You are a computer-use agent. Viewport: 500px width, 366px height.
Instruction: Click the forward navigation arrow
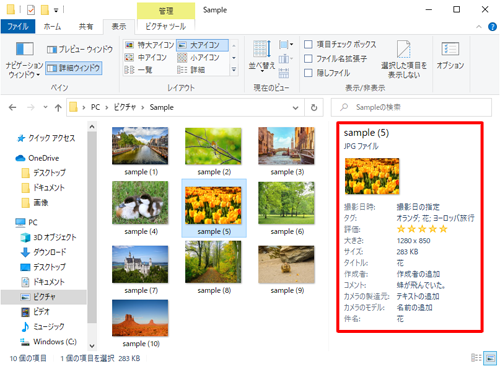pos(31,107)
